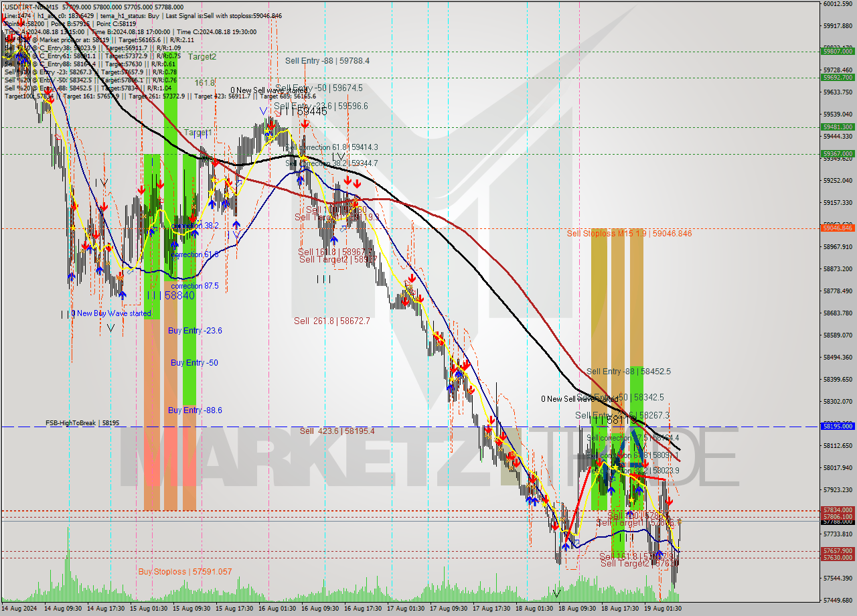Click '0 New Buy Wave started' label
This screenshot has height=616, width=857.
pos(111,313)
